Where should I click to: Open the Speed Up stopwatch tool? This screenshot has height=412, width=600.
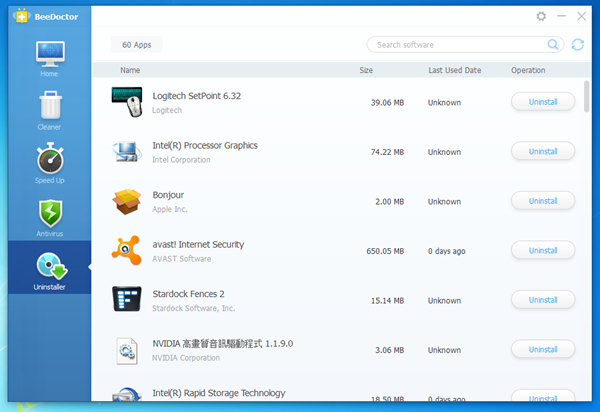50,163
